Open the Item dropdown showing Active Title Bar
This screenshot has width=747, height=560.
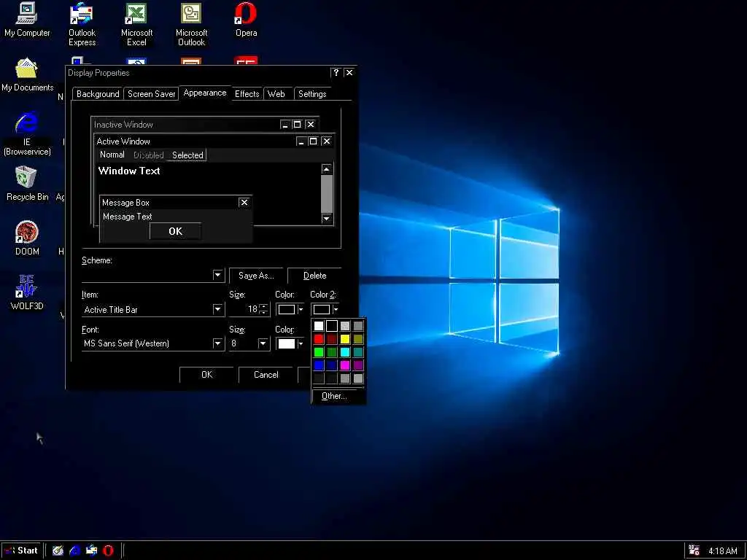click(217, 309)
